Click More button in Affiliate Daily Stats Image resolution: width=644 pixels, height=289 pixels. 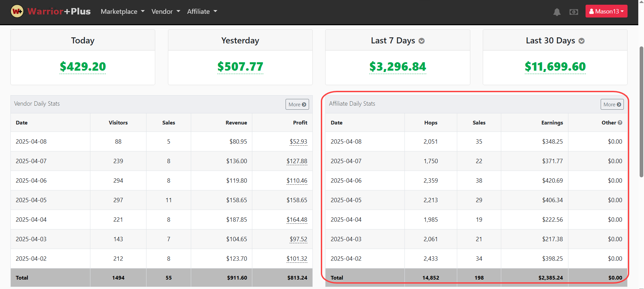[612, 104]
